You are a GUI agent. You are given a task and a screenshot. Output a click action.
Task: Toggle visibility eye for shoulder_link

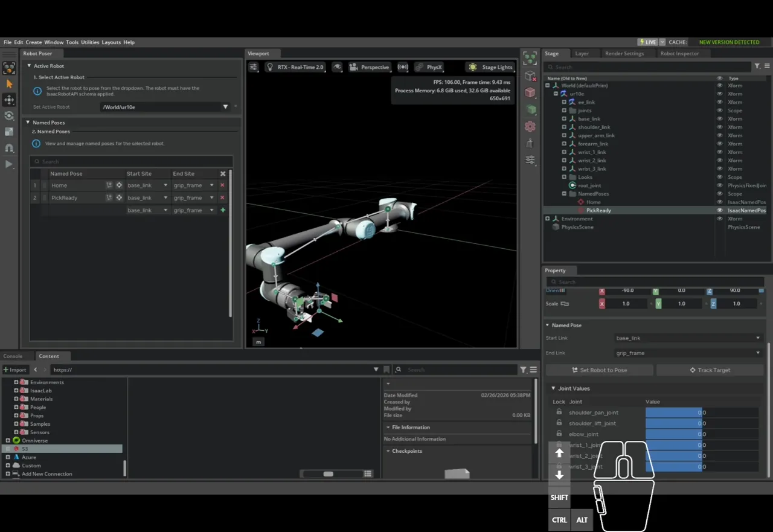pos(719,127)
